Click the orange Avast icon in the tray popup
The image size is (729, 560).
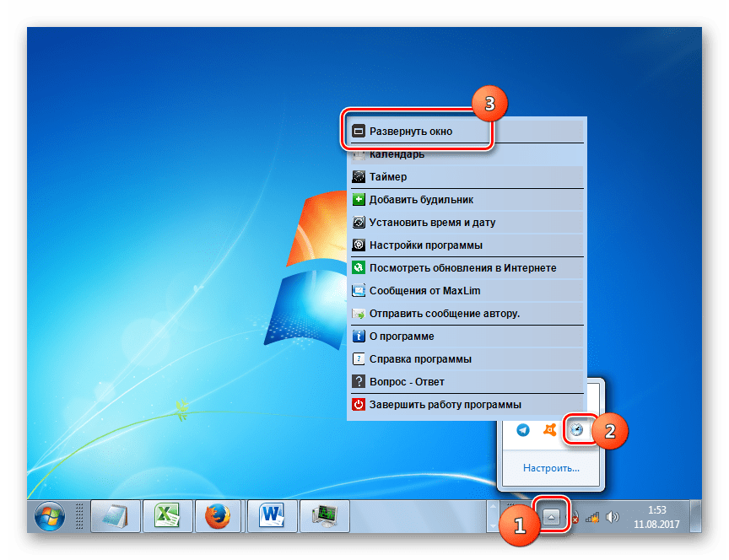550,430
